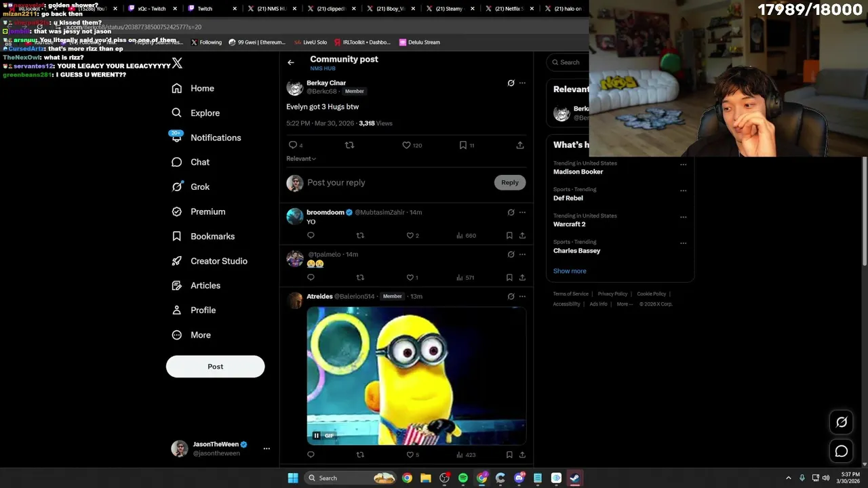
Task: Open Spotify from the taskbar
Action: coord(462,478)
